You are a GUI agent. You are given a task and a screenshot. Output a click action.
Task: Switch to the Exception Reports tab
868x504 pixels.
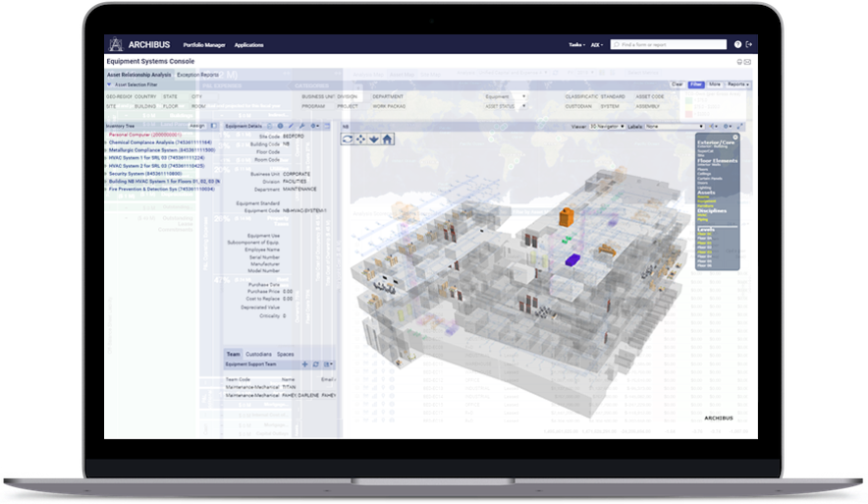click(197, 75)
